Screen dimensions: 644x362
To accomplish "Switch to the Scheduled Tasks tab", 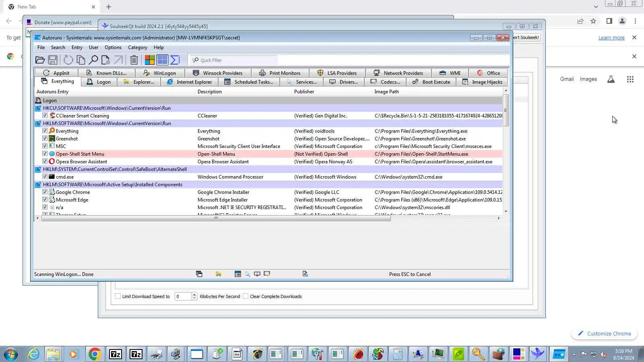I will tap(249, 82).
